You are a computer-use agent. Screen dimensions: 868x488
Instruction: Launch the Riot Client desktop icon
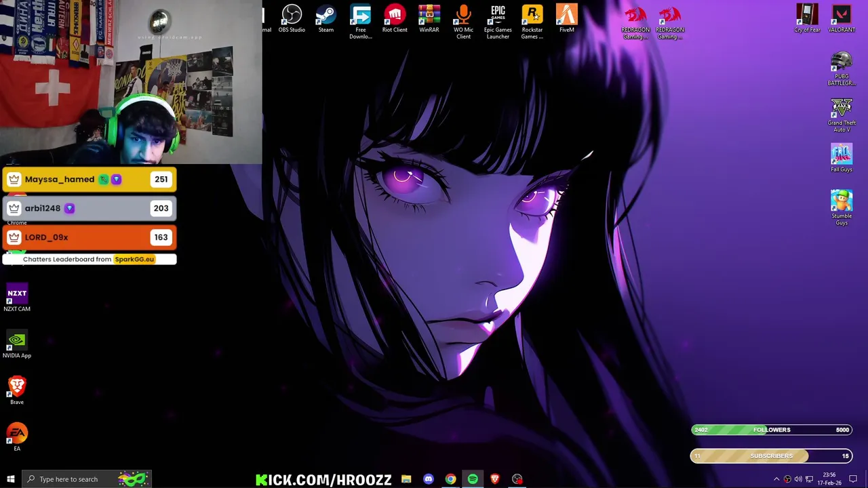(395, 19)
